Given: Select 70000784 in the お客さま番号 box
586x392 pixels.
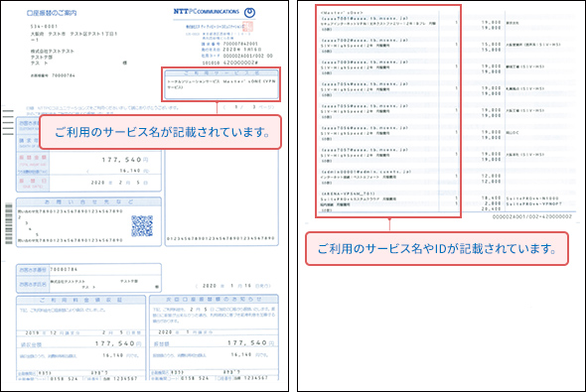Looking at the screenshot, I should 64,269.
